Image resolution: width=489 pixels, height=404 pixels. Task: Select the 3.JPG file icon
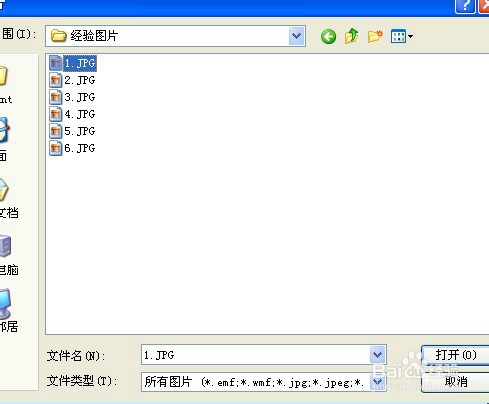tap(55, 97)
